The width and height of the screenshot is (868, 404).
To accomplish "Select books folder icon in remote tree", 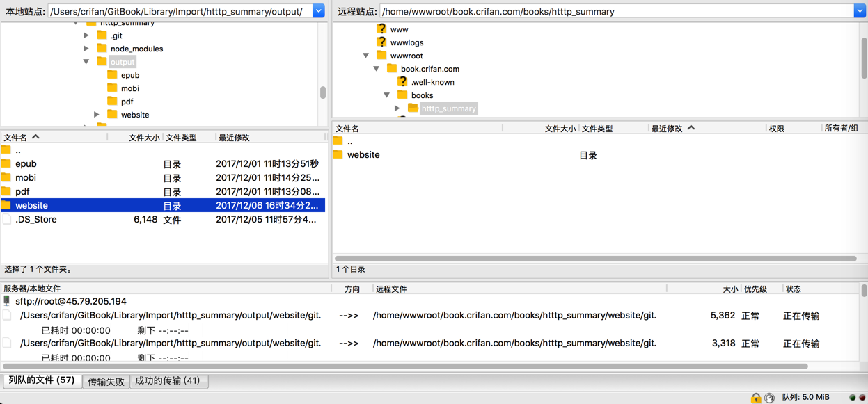I will 402,95.
